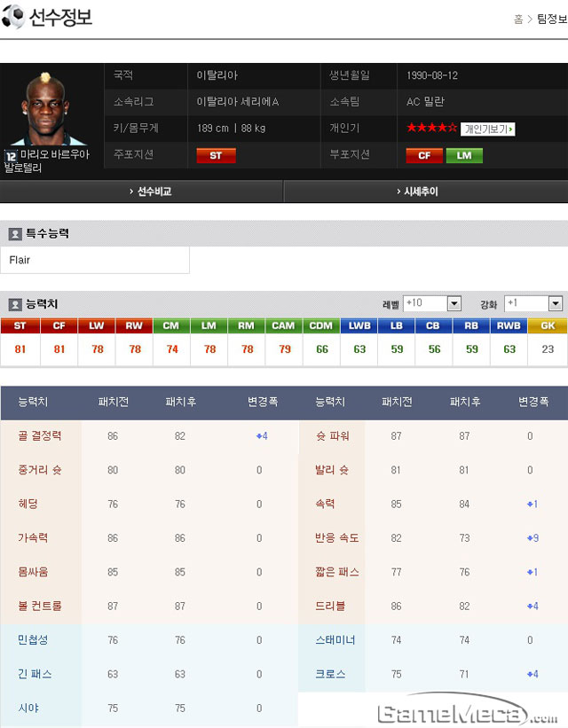Click the 팀정보 breadcrumb link
This screenshot has height=728, width=568.
point(552,19)
